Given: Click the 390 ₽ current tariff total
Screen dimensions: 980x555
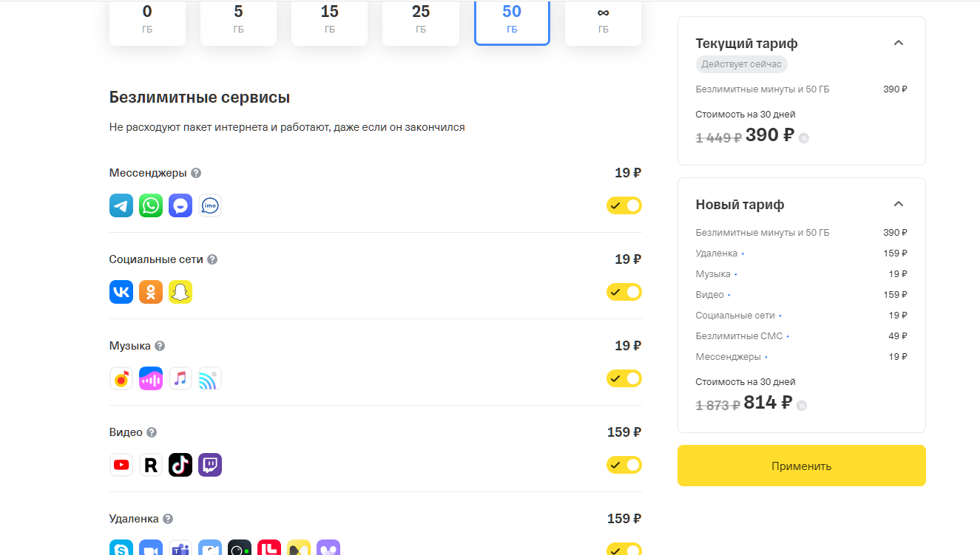Looking at the screenshot, I should (x=770, y=135).
